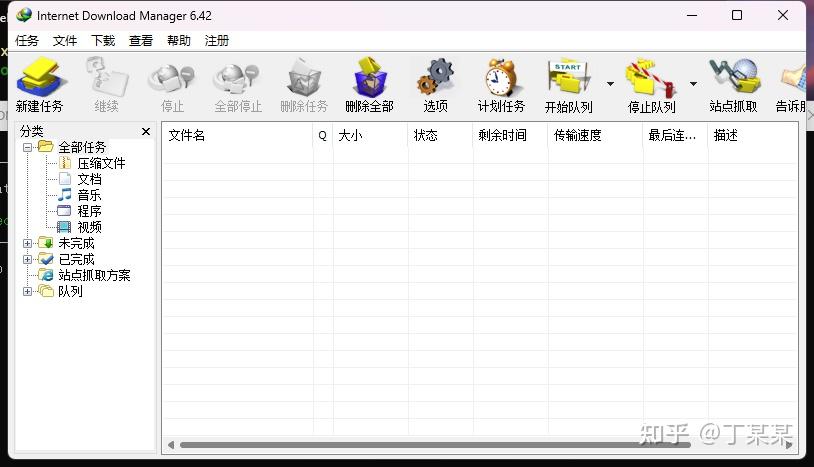The height and width of the screenshot is (467, 814).
Task: Sort by the 状态 column header
Action: pos(440,135)
